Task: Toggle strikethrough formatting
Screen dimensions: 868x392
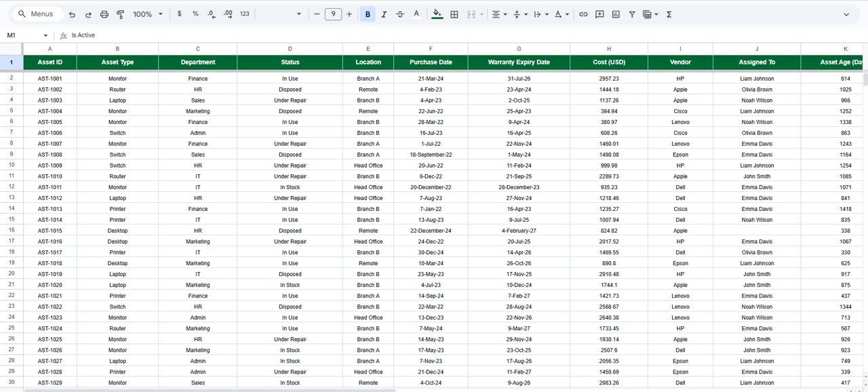Action: pyautogui.click(x=400, y=14)
